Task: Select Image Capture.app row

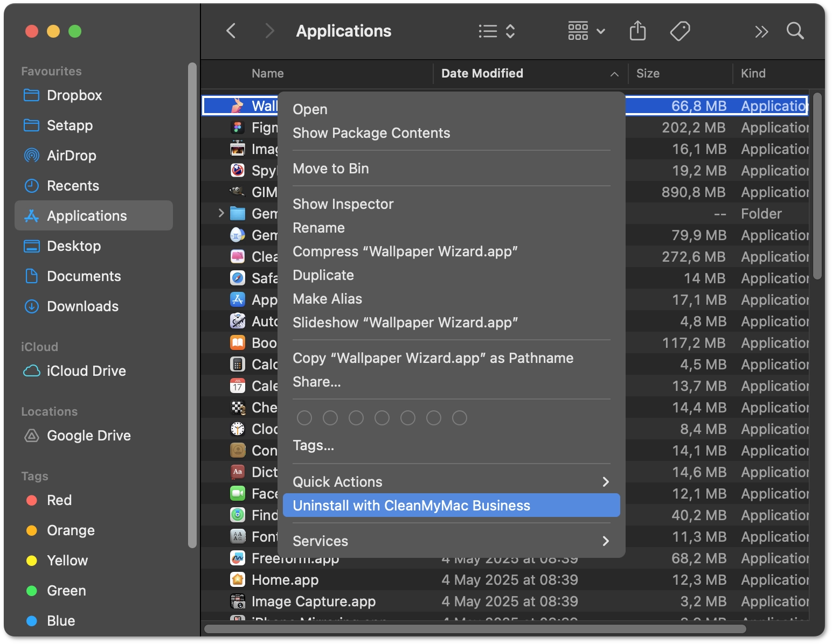Action: pos(505,601)
